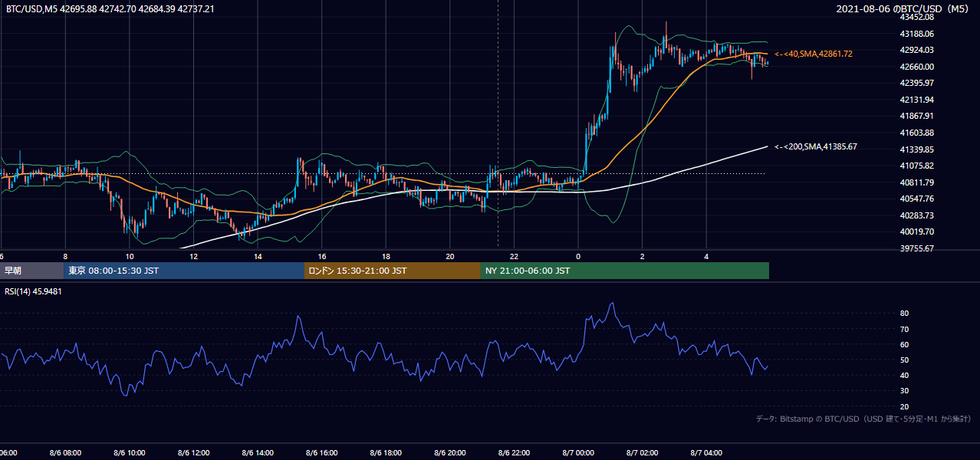Click price axis value 40019.70

click(x=919, y=232)
